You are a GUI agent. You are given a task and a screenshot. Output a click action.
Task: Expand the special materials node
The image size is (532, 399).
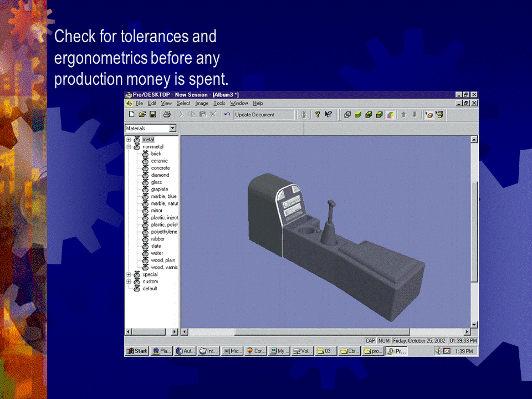pos(129,274)
